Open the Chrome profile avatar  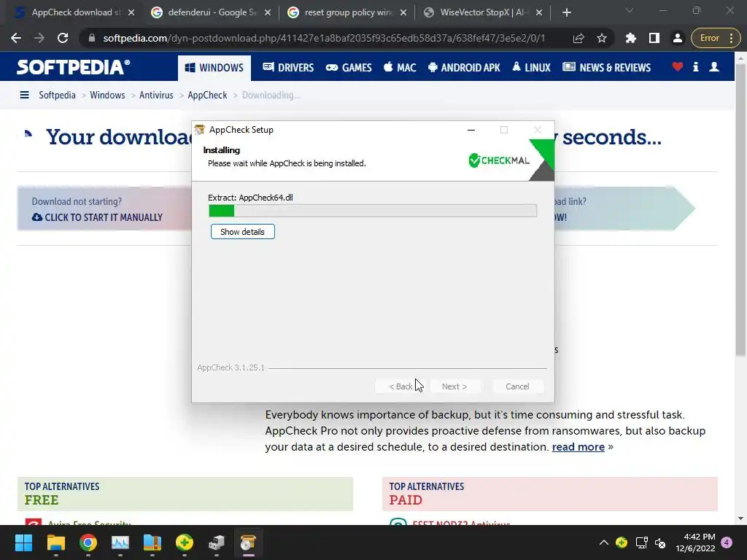click(678, 38)
